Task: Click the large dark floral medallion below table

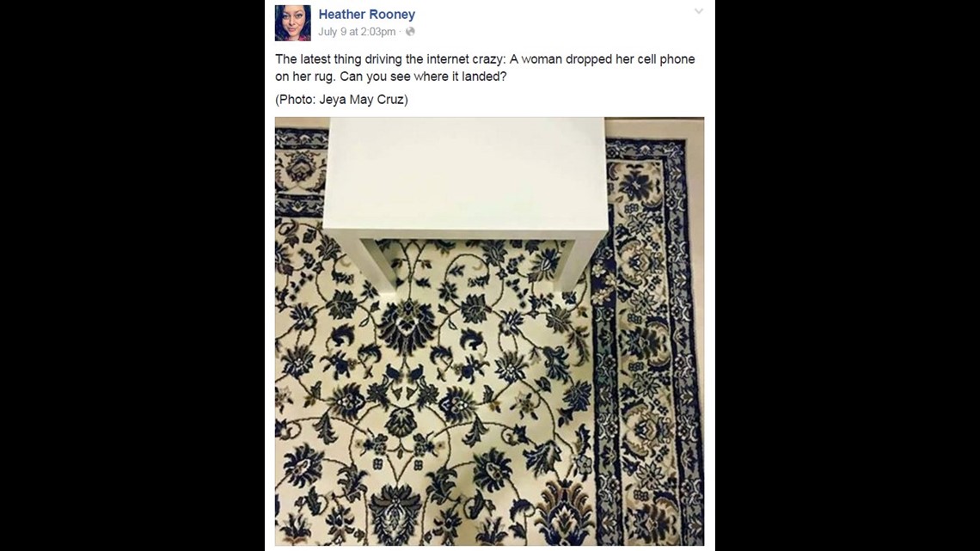Action: (x=408, y=325)
